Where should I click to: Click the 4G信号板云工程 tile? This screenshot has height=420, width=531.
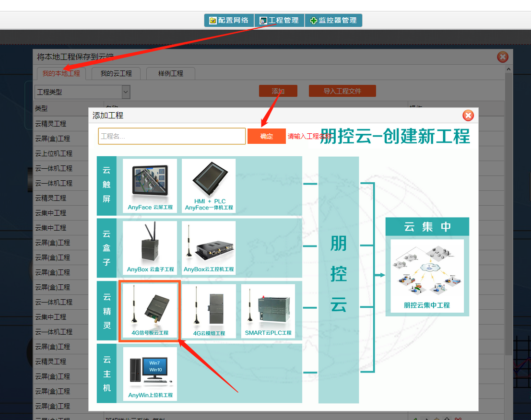(x=150, y=311)
